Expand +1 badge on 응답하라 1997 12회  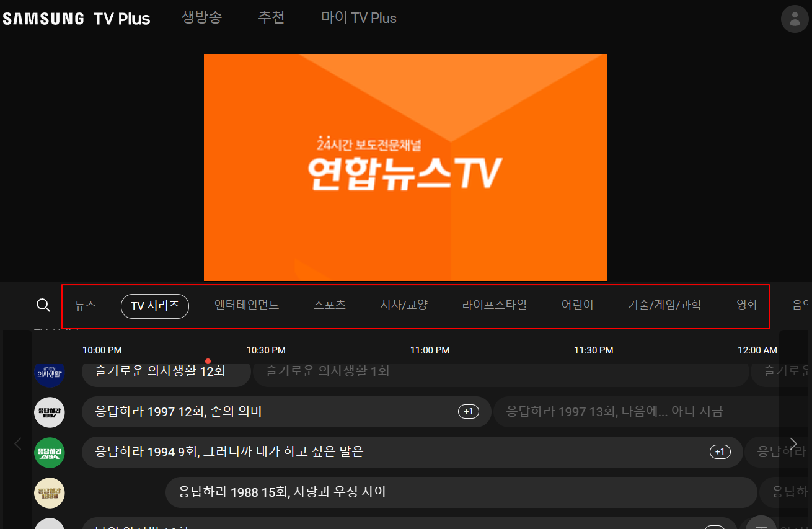click(469, 412)
